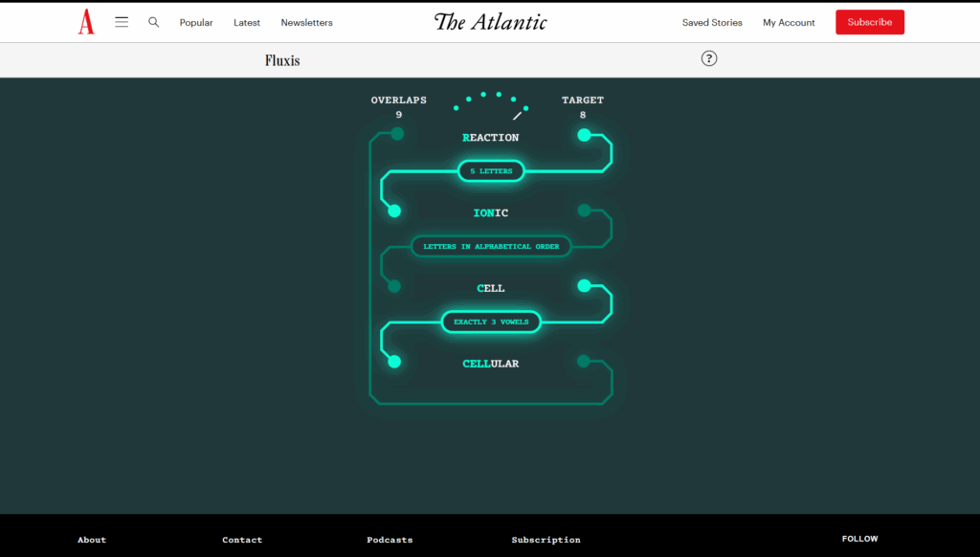Click the search magnifier icon
980x557 pixels.
(154, 22)
